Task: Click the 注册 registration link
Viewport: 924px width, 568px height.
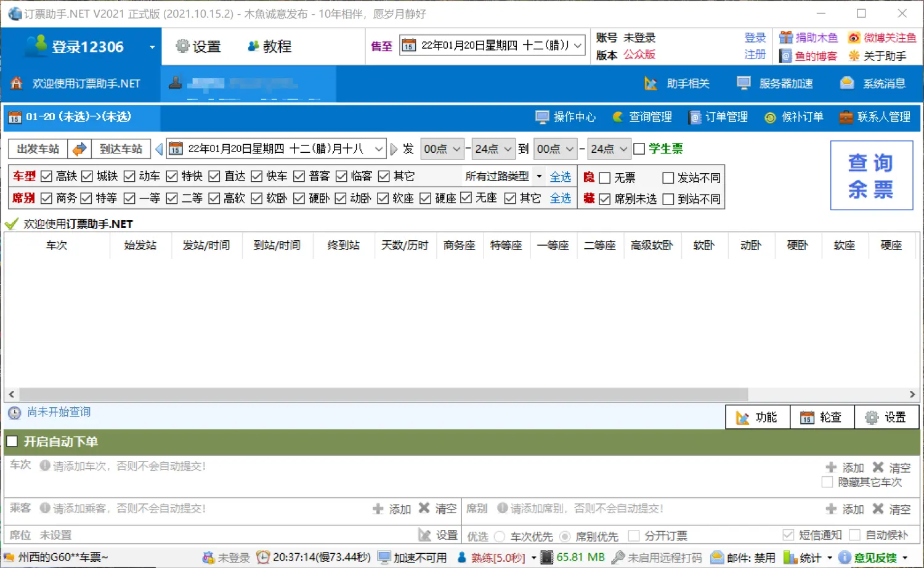Action: 755,55
